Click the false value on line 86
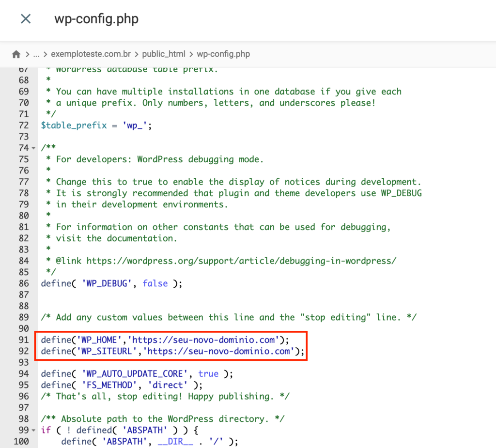Screen dimensions: 496x448 [x=155, y=283]
